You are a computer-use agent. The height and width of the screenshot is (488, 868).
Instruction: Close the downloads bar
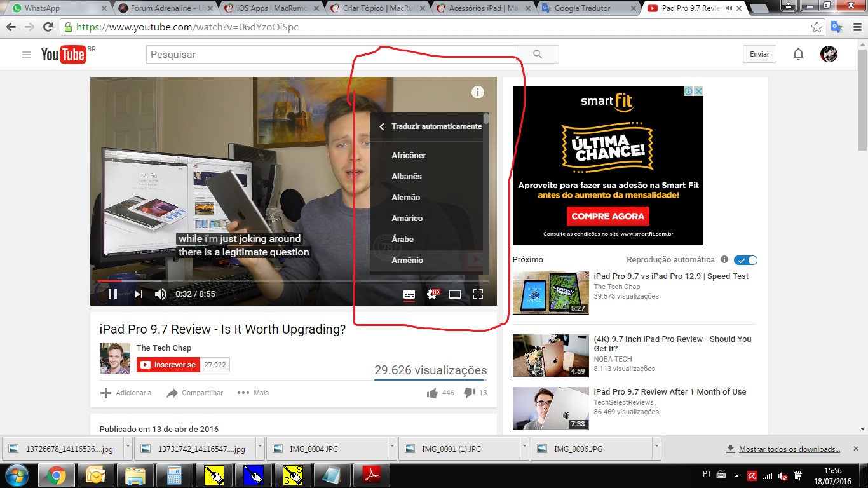[x=856, y=449]
